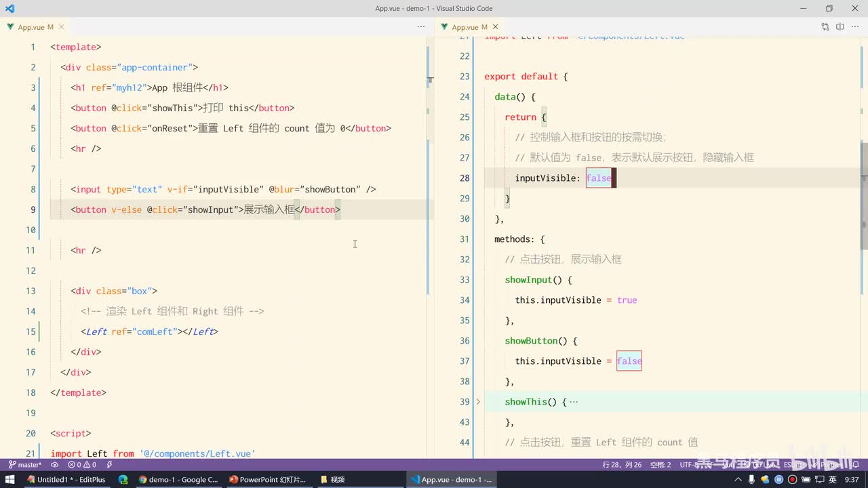Open more actions menu of left editor group
Screen dimensions: 868x488
[x=421, y=27]
